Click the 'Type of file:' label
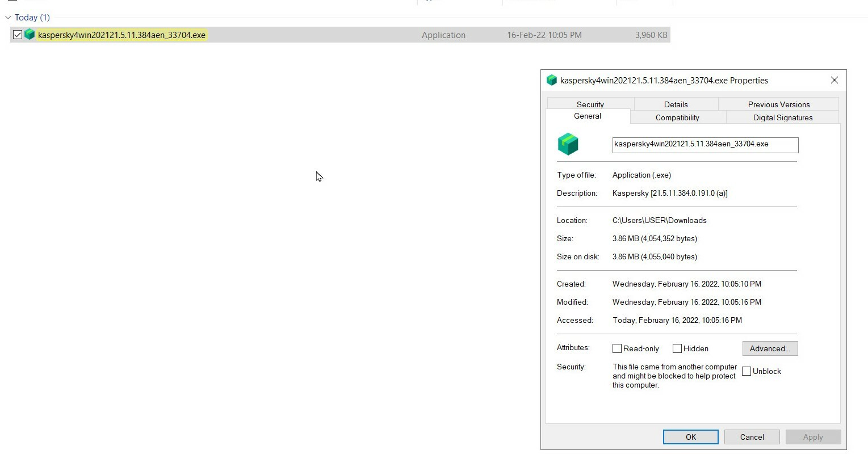This screenshot has height=471, width=868. pos(576,175)
